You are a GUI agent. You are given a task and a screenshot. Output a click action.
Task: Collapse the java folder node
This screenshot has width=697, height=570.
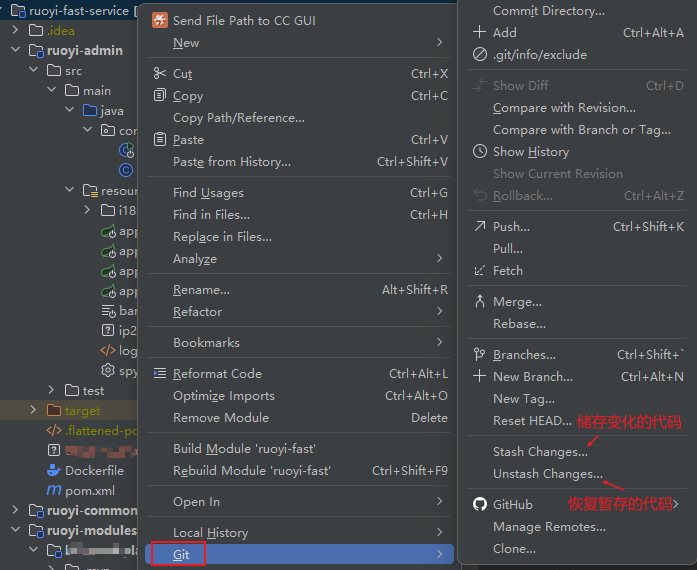click(70, 109)
